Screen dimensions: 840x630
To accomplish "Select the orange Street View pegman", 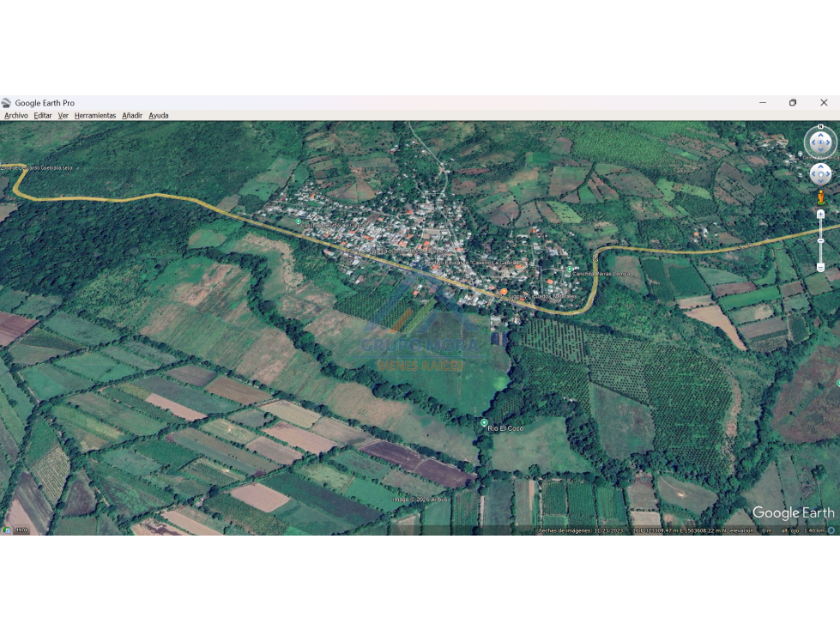I will click(821, 197).
